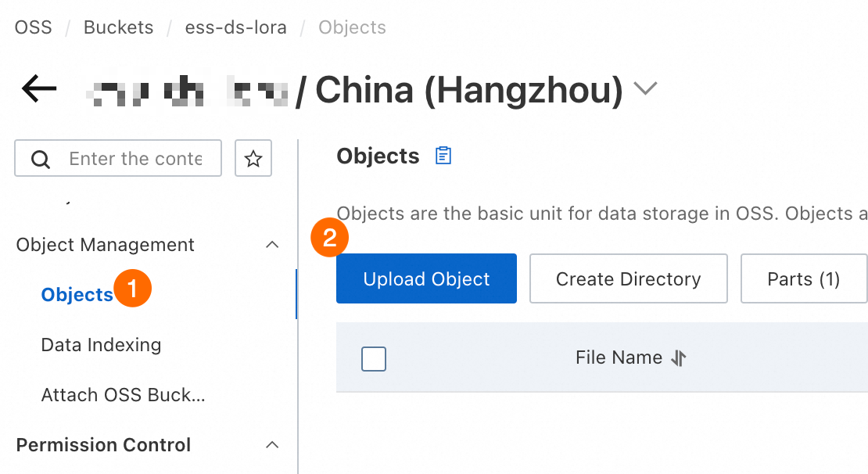
Task: Select Objects in the sidebar menu
Action: (x=77, y=295)
